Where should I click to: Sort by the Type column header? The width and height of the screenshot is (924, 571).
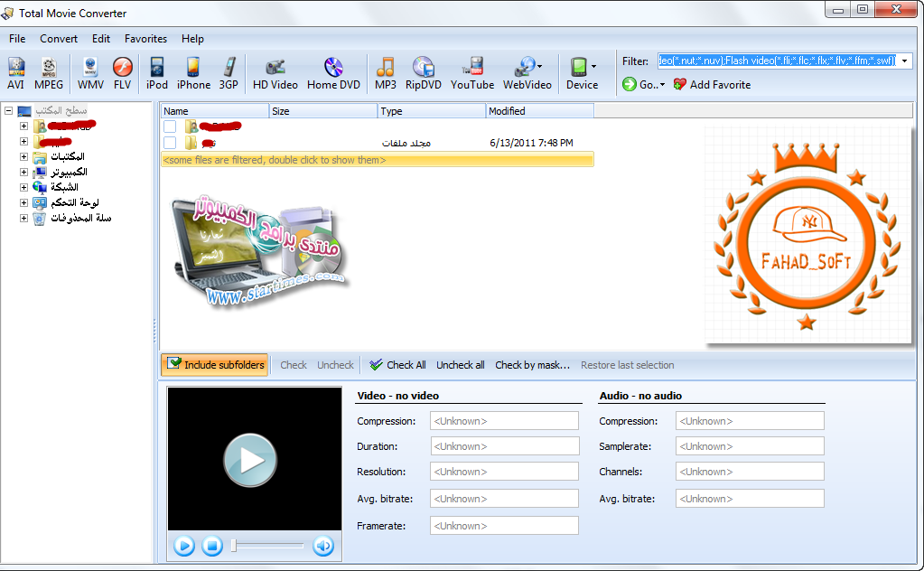[x=432, y=111]
